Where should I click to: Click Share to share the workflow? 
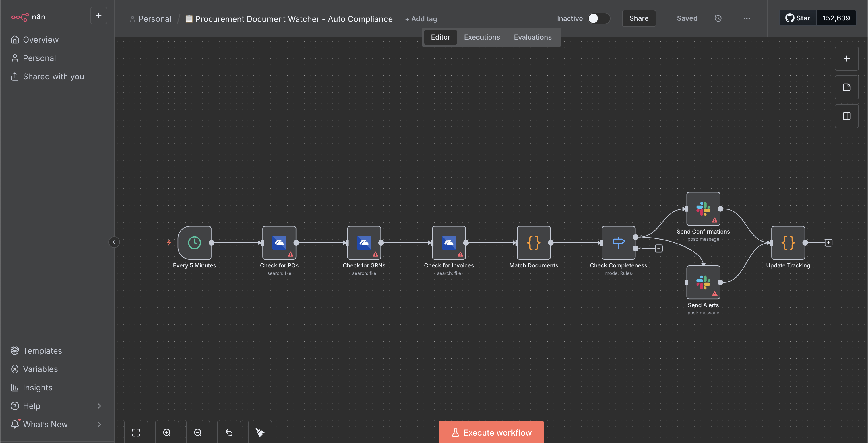tap(639, 18)
